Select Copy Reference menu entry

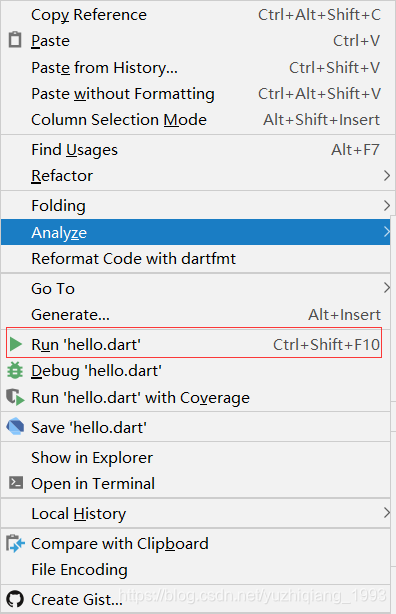198,15
